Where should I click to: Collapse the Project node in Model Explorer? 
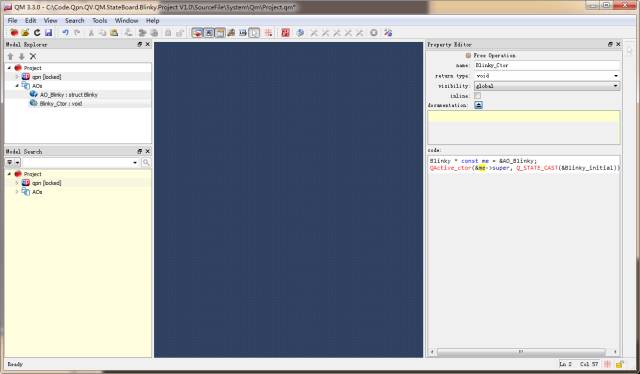click(x=9, y=68)
